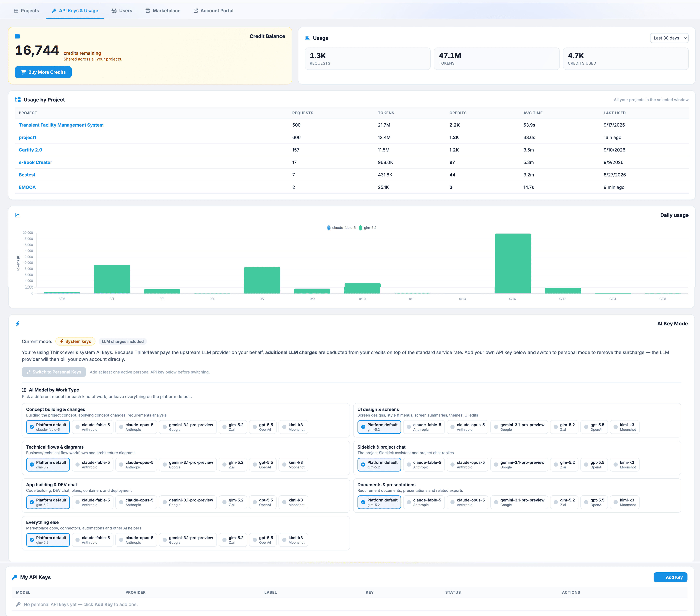
Task: Open the Marketplace tab
Action: (x=163, y=11)
